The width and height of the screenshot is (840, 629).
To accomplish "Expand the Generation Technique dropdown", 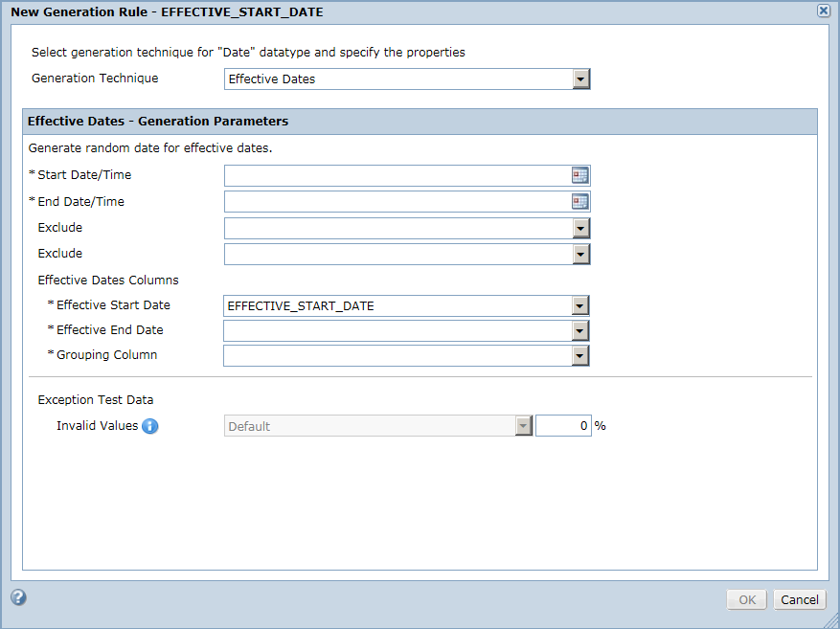I will [580, 79].
